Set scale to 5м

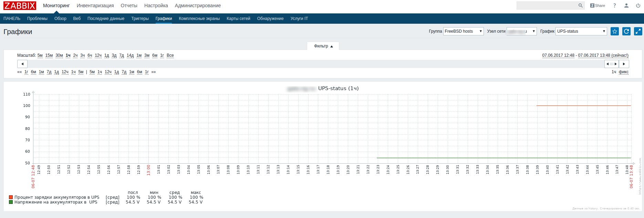coord(40,55)
